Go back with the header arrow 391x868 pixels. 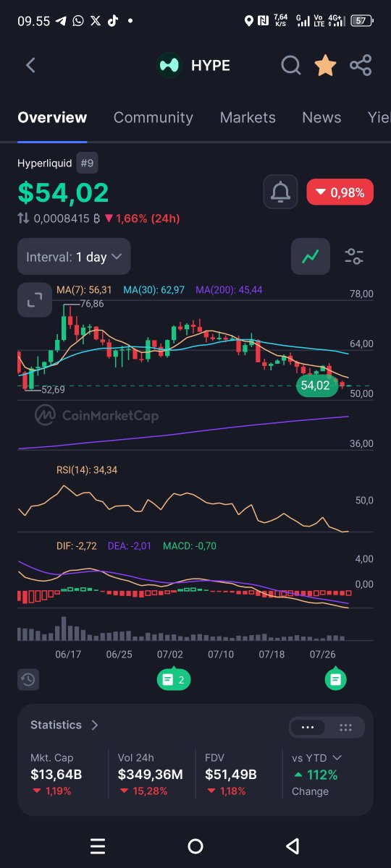point(30,65)
